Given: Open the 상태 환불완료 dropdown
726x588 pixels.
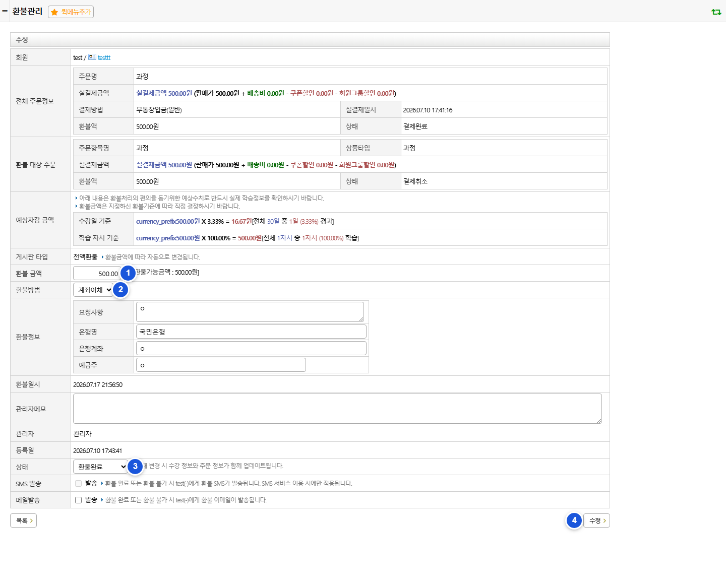Looking at the screenshot, I should pos(101,467).
